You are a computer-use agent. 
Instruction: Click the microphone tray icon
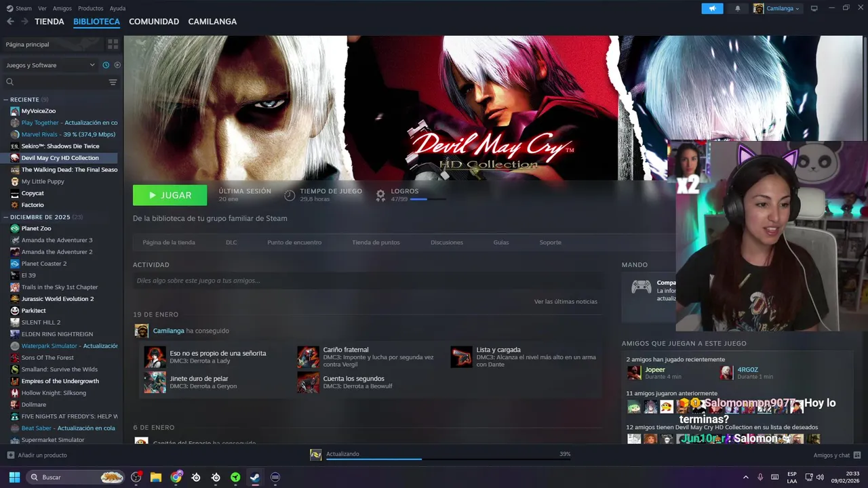[760, 477]
